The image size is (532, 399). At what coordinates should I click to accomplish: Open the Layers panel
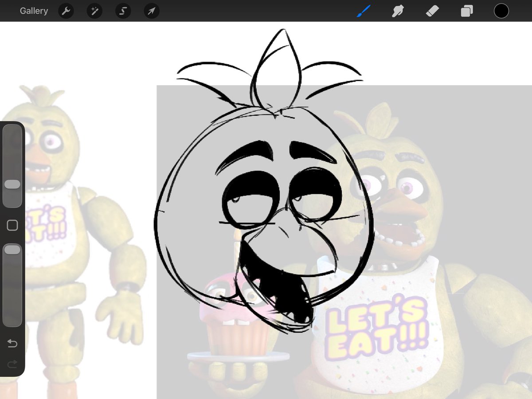(x=467, y=11)
